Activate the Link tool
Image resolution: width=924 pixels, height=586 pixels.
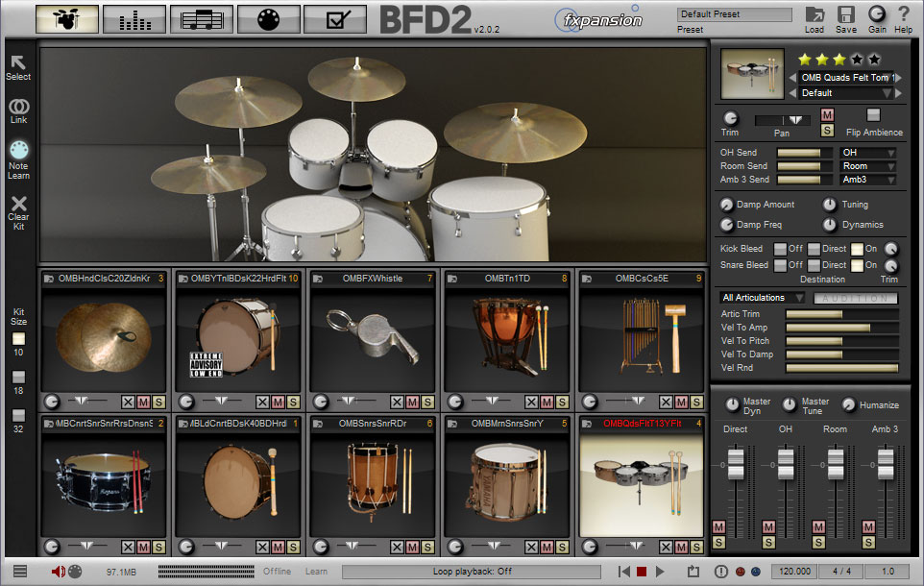point(19,106)
